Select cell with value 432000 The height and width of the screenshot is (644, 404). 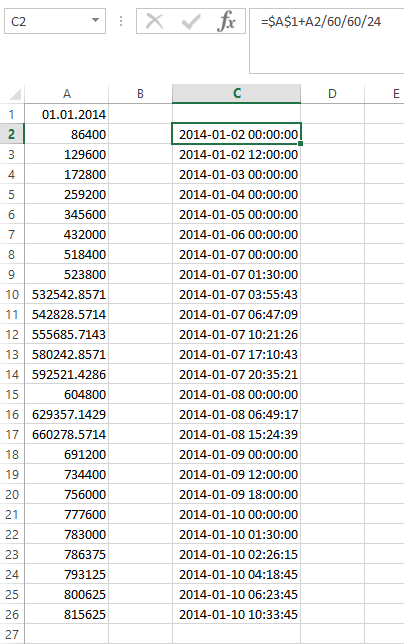[67, 234]
